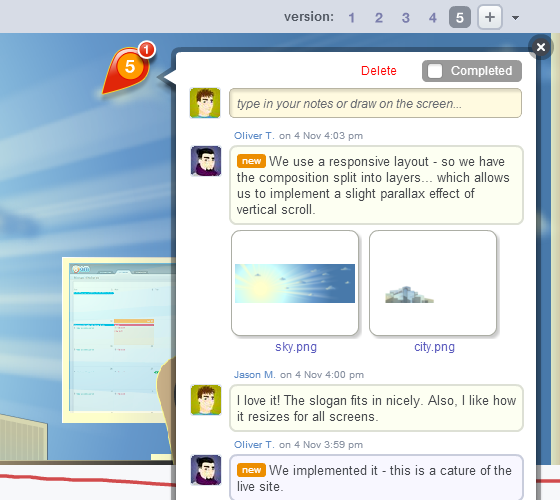The height and width of the screenshot is (500, 560).
Task: Tick the Completed checkbox
Action: coord(435,71)
